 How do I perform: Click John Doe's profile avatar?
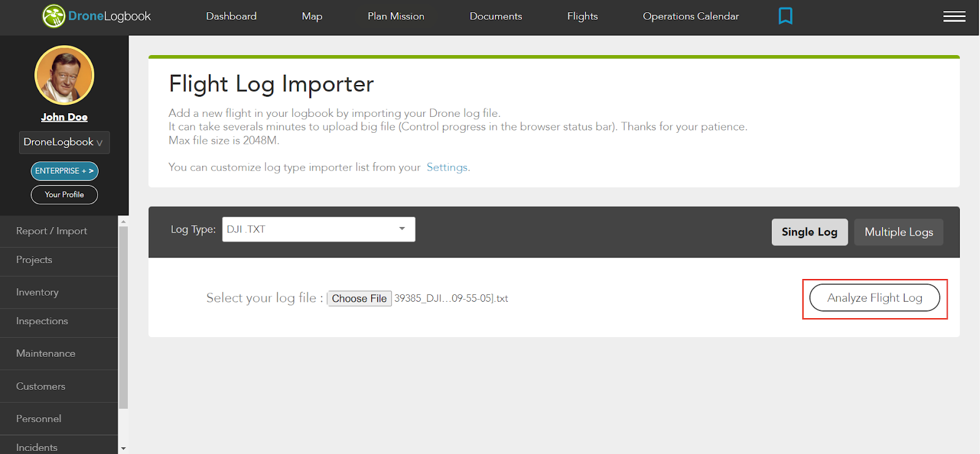coord(64,75)
